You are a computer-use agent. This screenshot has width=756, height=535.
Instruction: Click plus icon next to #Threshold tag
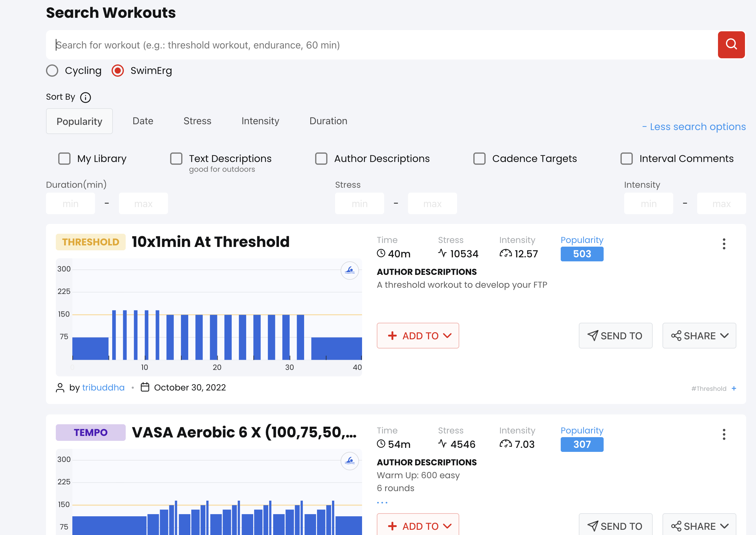tap(734, 388)
